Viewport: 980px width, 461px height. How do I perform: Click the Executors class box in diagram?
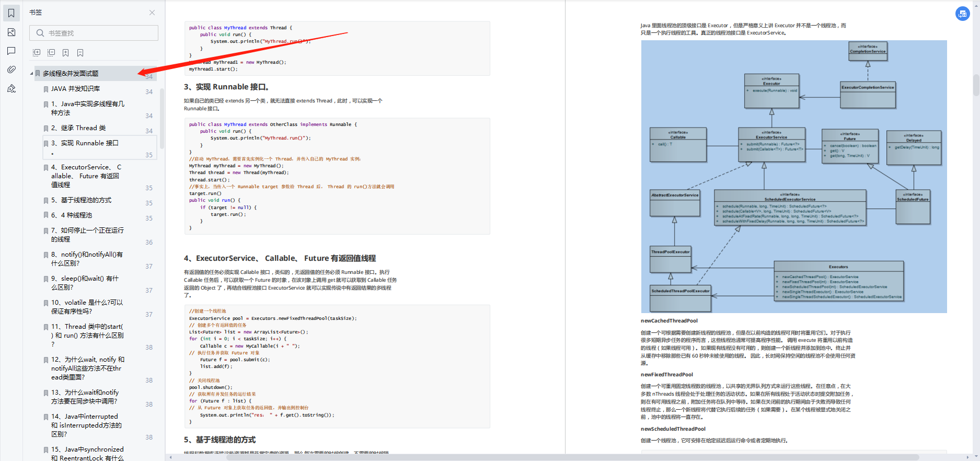[838, 281]
